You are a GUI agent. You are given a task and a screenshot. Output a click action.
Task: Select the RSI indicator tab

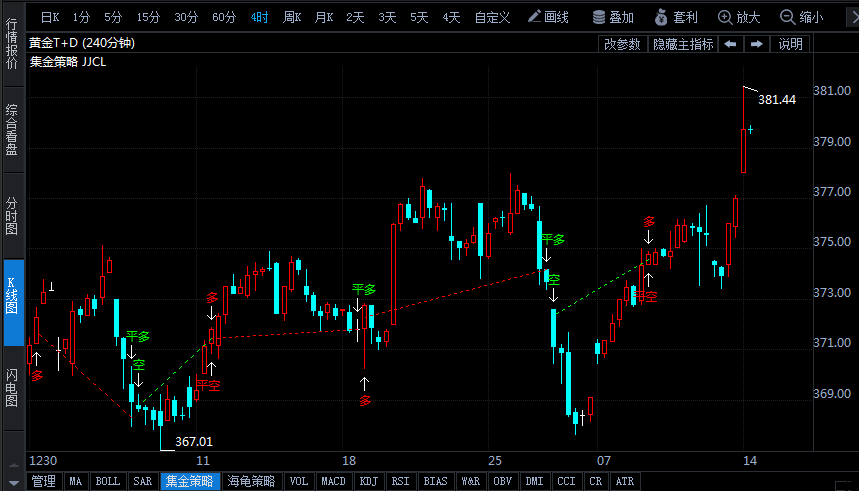point(400,481)
